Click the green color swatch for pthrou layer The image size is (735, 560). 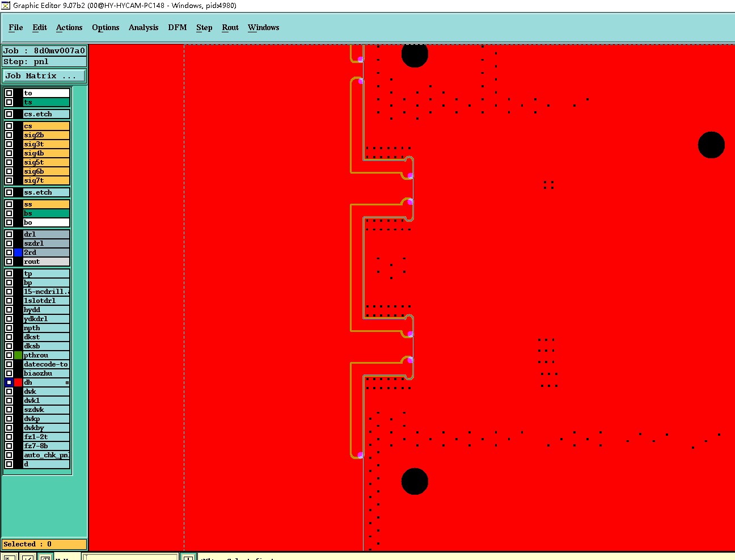(x=18, y=355)
